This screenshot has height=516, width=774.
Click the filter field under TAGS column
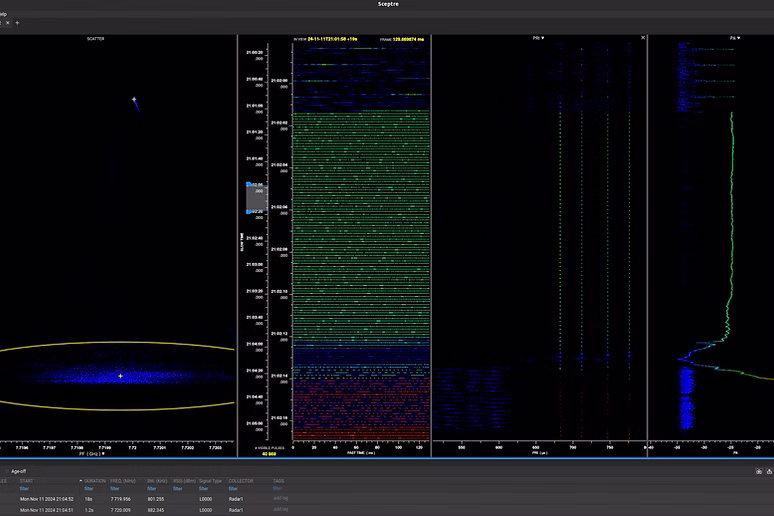pyautogui.click(x=277, y=489)
